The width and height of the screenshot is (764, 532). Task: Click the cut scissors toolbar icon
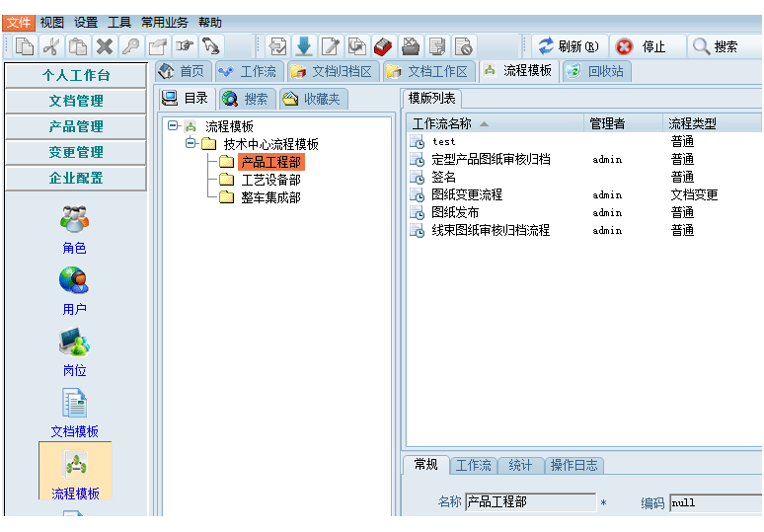point(51,45)
